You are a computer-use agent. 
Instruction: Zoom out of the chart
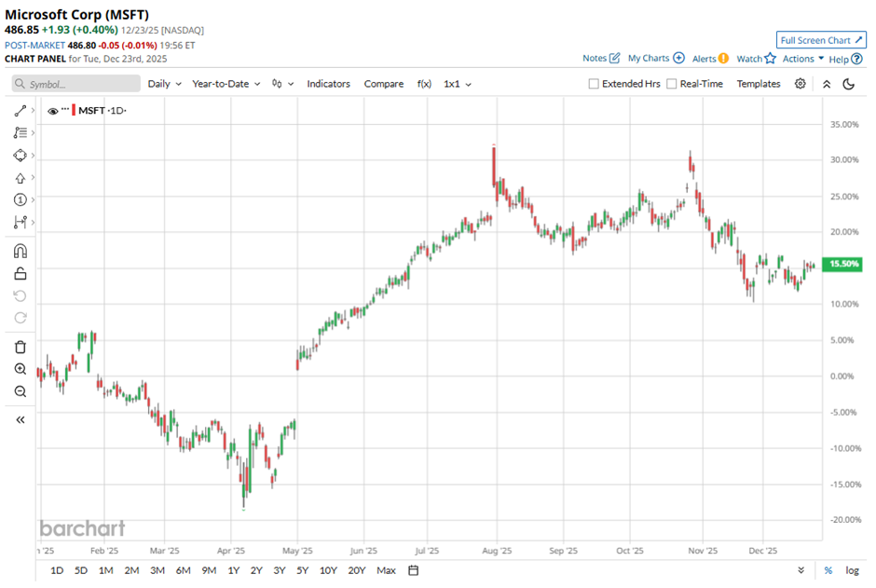click(x=21, y=391)
